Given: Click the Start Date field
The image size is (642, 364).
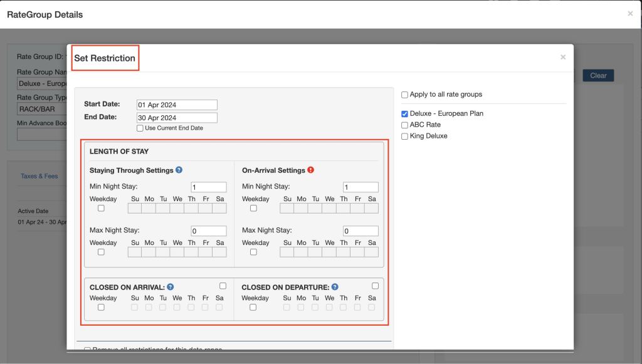Looking at the screenshot, I should click(178, 105).
